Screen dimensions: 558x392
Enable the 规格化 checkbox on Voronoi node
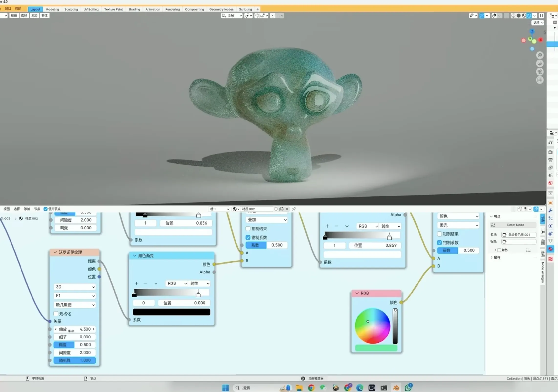click(56, 314)
